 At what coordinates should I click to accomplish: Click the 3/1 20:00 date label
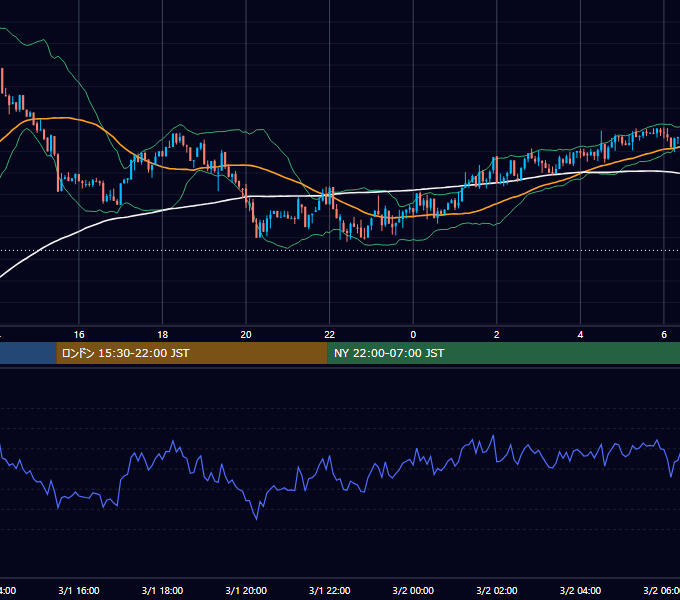(x=246, y=591)
